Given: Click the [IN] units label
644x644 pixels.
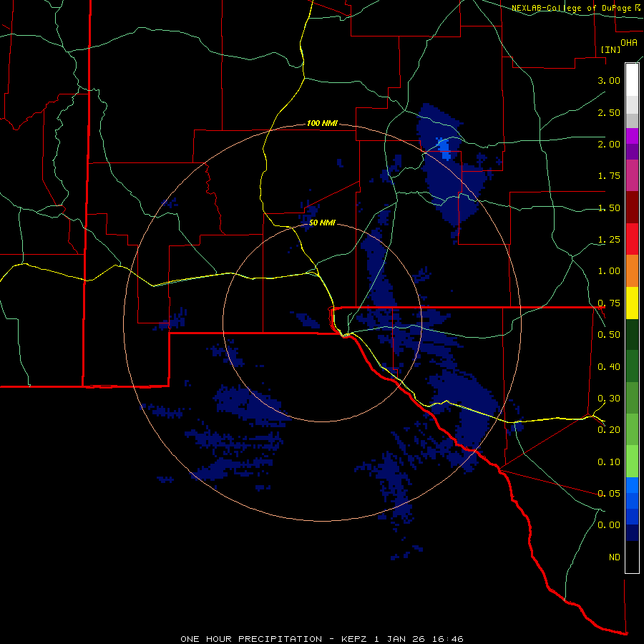Looking at the screenshot, I should [x=610, y=49].
